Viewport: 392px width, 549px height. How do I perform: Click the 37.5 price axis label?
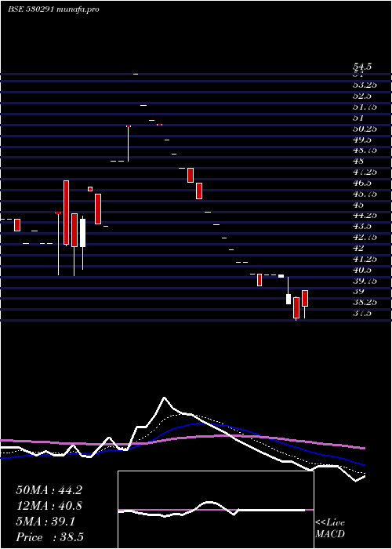362,313
